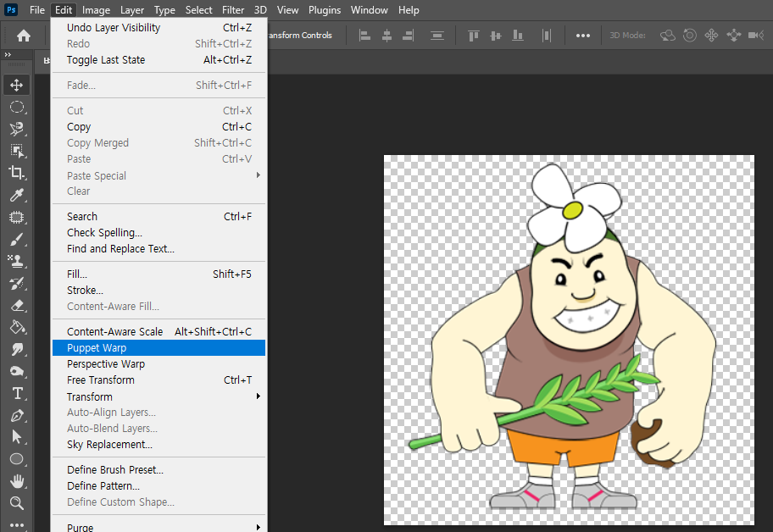Expand the Paste Special submenu

[258, 175]
